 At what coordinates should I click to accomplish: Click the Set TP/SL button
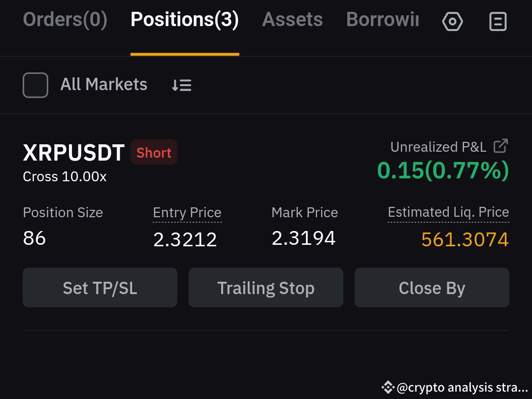pyautogui.click(x=100, y=287)
